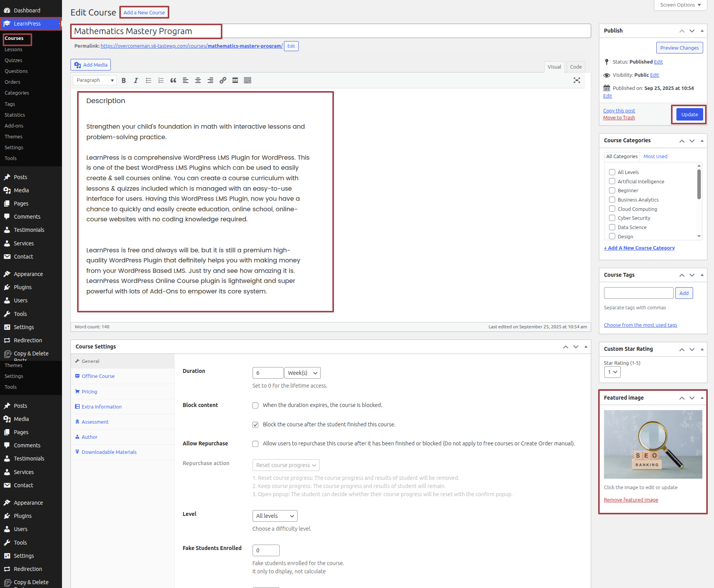The width and height of the screenshot is (714, 588).
Task: Check the Data Science category box
Action: pyautogui.click(x=612, y=227)
